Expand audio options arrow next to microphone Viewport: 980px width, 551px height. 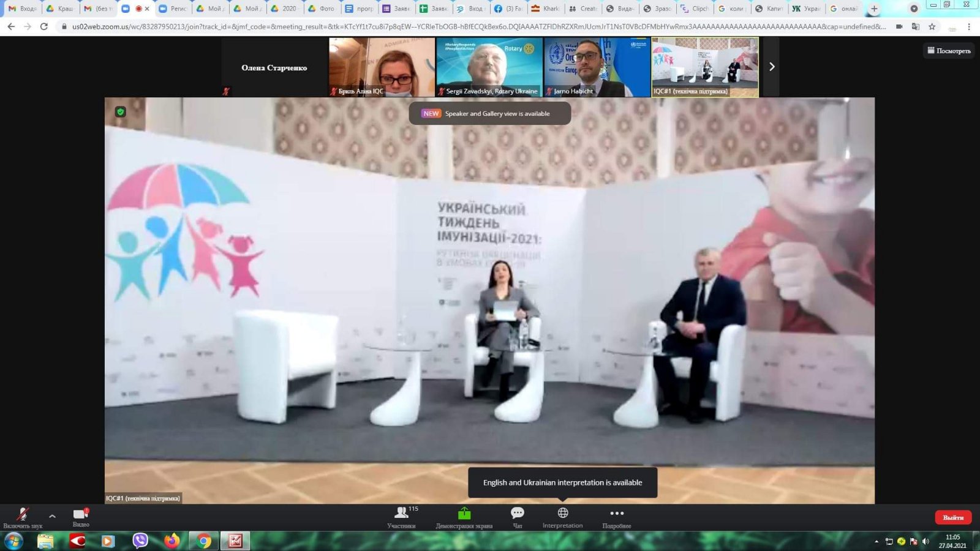point(52,516)
